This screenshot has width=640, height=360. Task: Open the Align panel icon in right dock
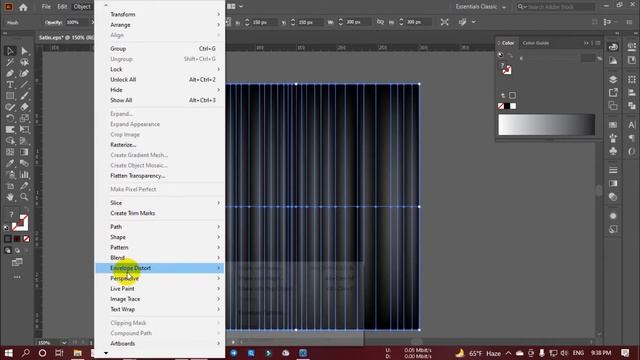[632, 93]
